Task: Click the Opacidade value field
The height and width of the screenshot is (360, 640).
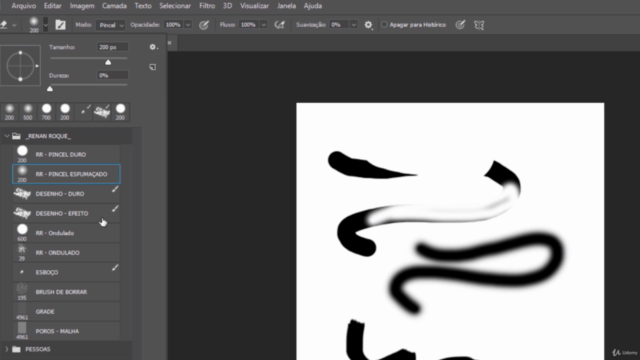Action: 173,25
